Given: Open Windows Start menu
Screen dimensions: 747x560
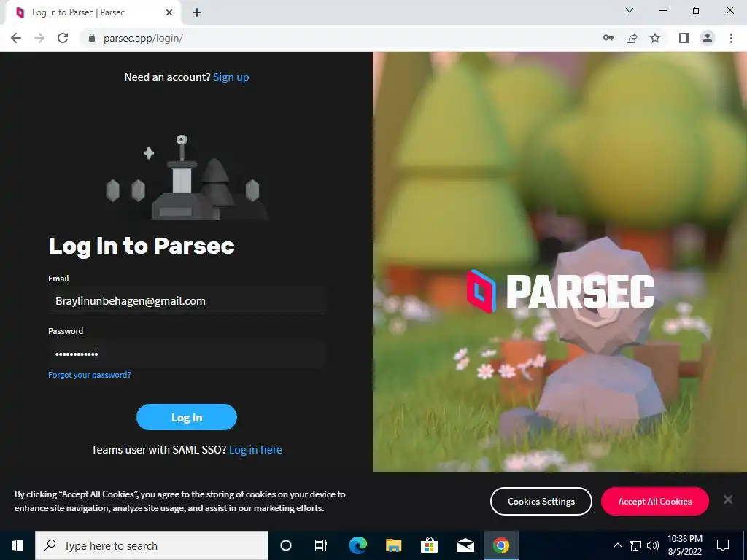Looking at the screenshot, I should pos(18,545).
